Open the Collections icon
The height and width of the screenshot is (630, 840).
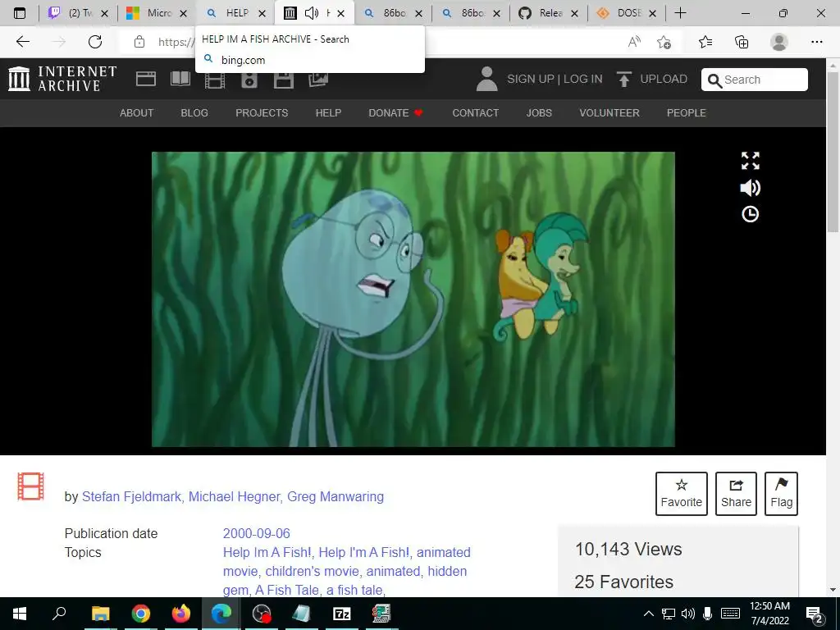click(x=742, y=42)
